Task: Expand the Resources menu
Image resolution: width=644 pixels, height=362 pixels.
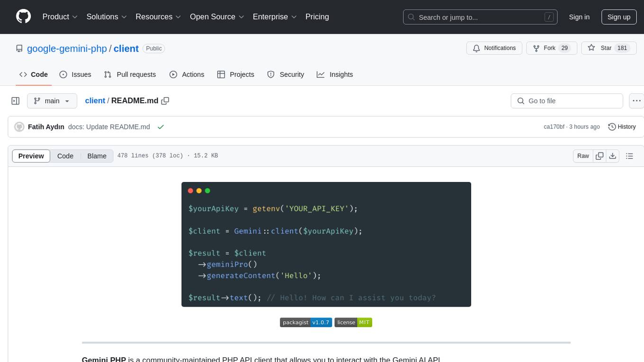Action: pyautogui.click(x=158, y=17)
